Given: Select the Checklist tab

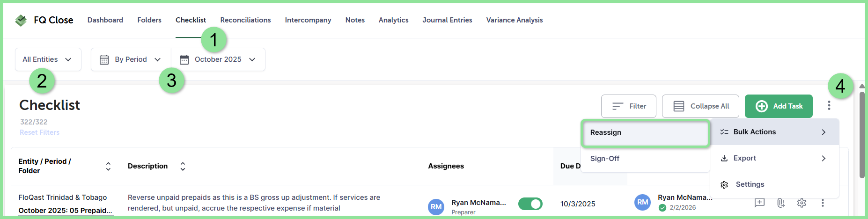Looking at the screenshot, I should click(x=191, y=20).
